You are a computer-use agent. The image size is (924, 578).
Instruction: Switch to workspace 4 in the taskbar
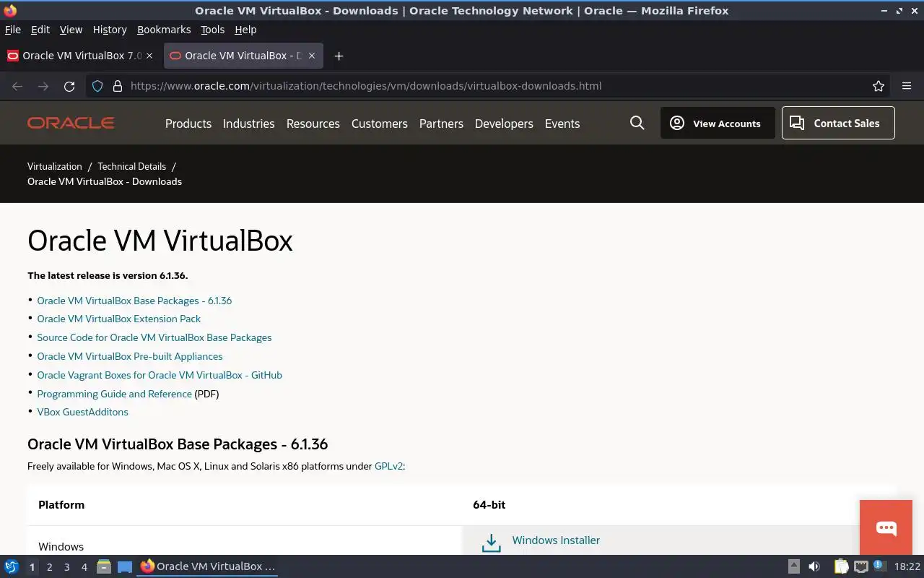pyautogui.click(x=84, y=567)
